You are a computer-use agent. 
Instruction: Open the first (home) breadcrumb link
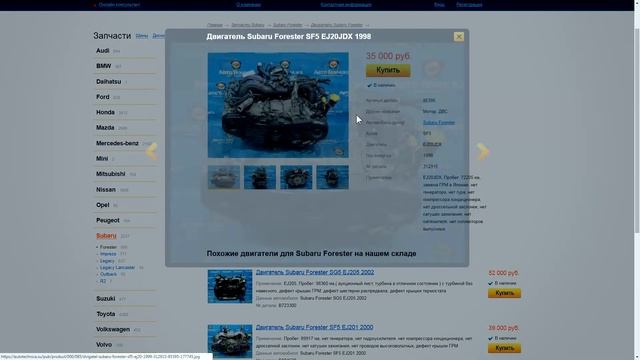click(x=215, y=25)
